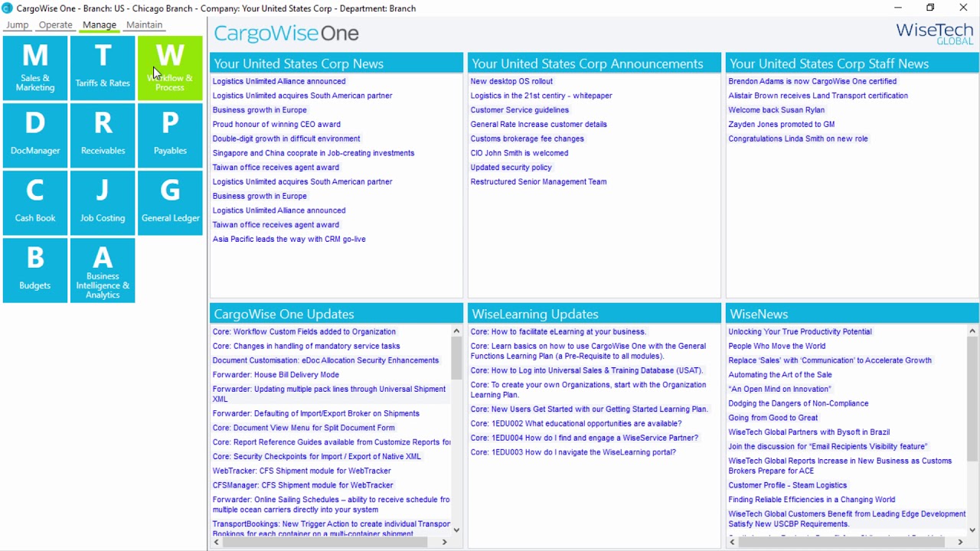Screen dimensions: 980x551
Task: Open the Sales & Marketing tile
Action: coord(35,67)
